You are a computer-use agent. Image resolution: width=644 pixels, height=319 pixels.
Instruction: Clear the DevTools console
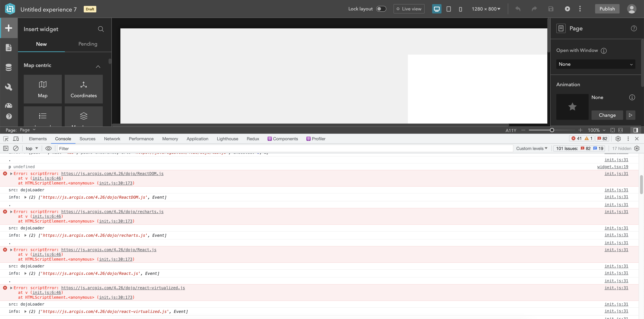pyautogui.click(x=16, y=148)
